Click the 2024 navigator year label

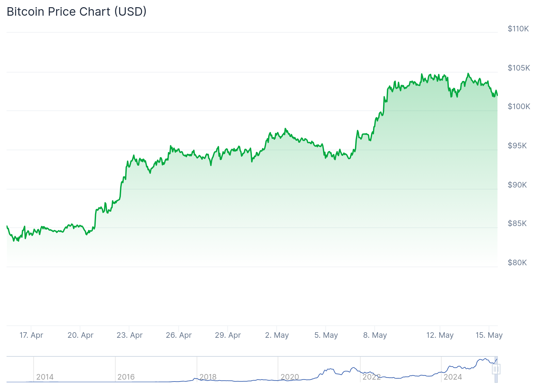coord(453,377)
